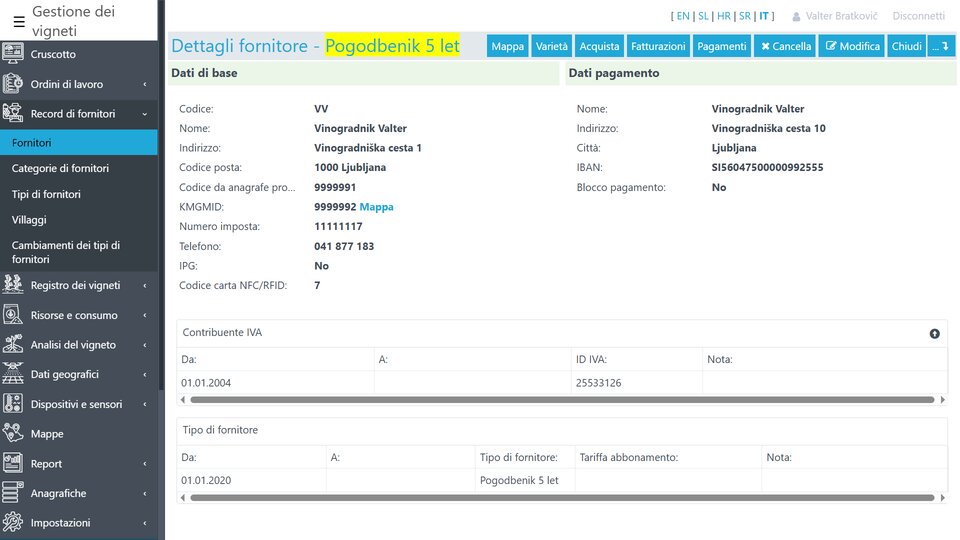Screen dimensions: 960x540
Task: Collapse the Record di fornitori section
Action: click(78, 114)
